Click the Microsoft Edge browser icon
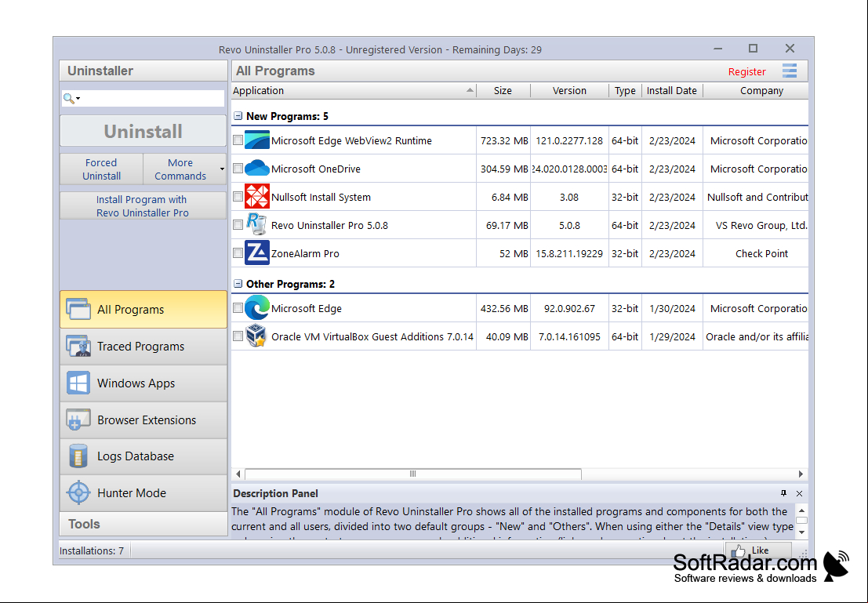 click(x=257, y=308)
